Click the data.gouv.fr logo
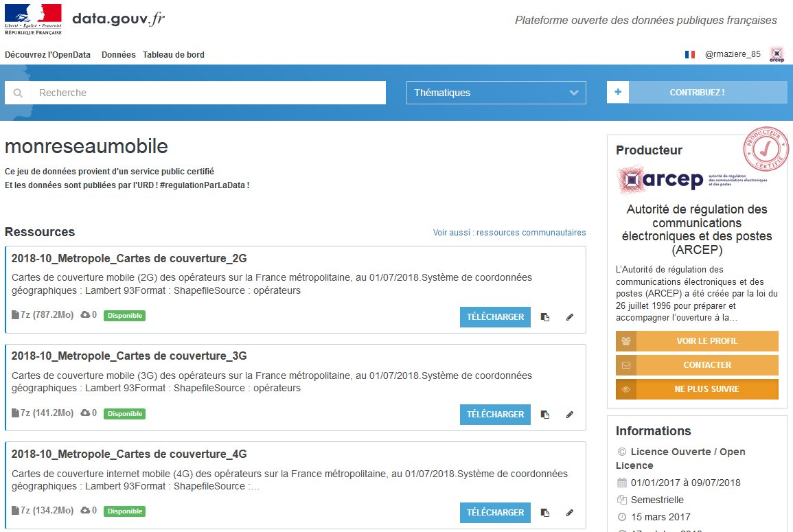The image size is (793, 532). point(118,19)
